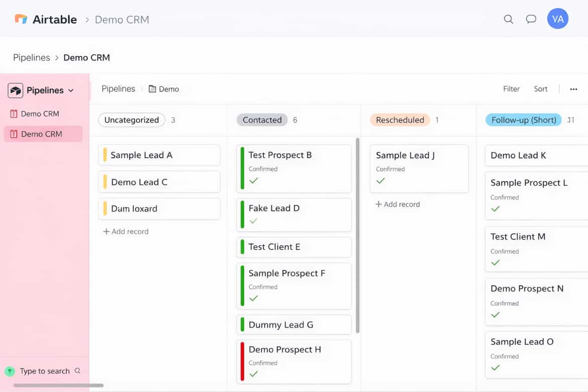This screenshot has height=392, width=588.
Task: Expand the Pipelines dropdown chevron in sidebar
Action: point(71,91)
